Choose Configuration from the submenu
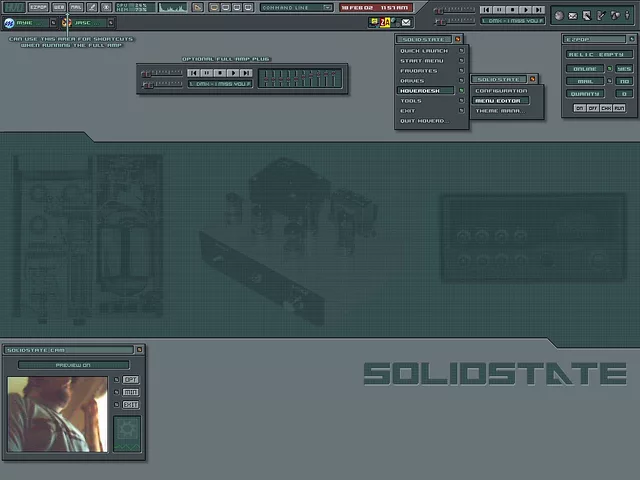The width and height of the screenshot is (640, 480). pyautogui.click(x=501, y=91)
